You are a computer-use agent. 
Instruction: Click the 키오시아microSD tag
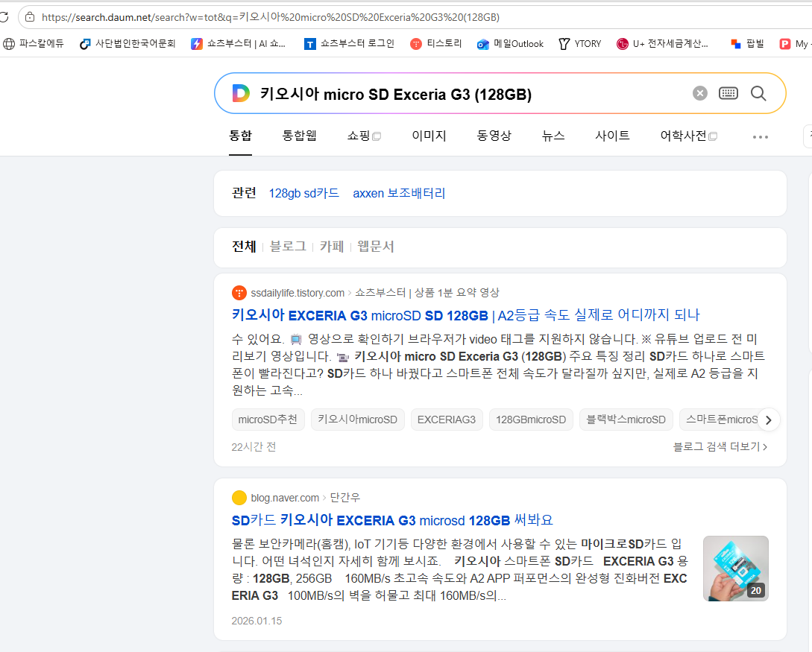click(x=357, y=420)
